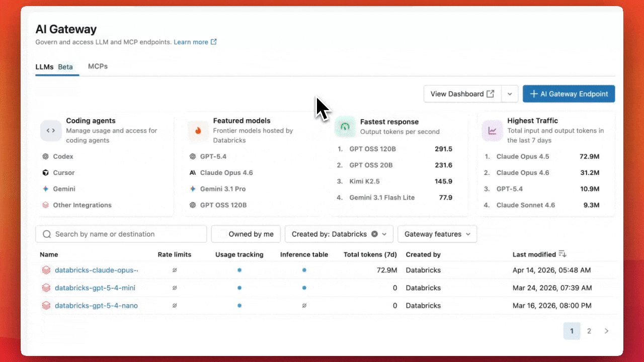The width and height of the screenshot is (644, 362).
Task: Click the gauge icon next to Fastest response
Action: (345, 127)
